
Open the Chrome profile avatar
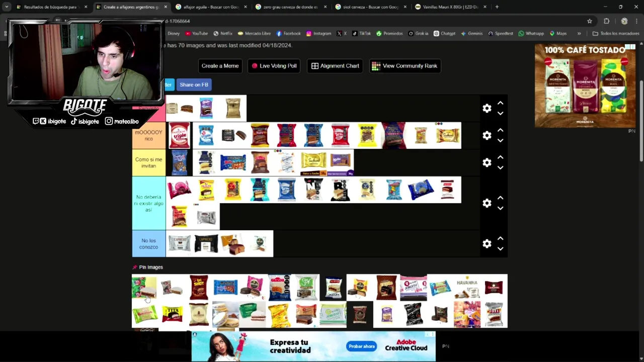[x=624, y=21]
